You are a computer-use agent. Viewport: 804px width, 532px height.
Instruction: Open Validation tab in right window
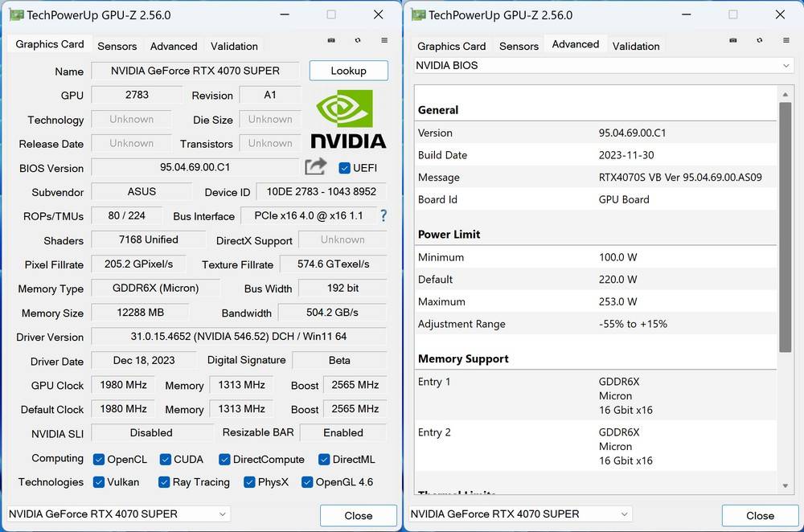click(635, 46)
